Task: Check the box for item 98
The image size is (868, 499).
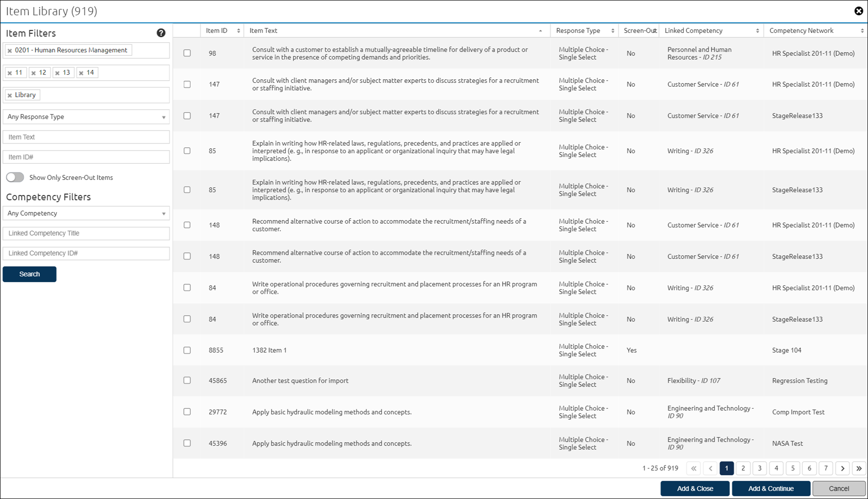Action: tap(187, 53)
